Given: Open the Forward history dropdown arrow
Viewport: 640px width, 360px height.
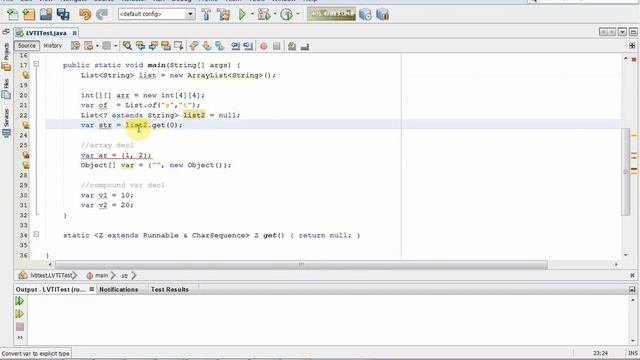Looking at the screenshot, I should (x=116, y=46).
